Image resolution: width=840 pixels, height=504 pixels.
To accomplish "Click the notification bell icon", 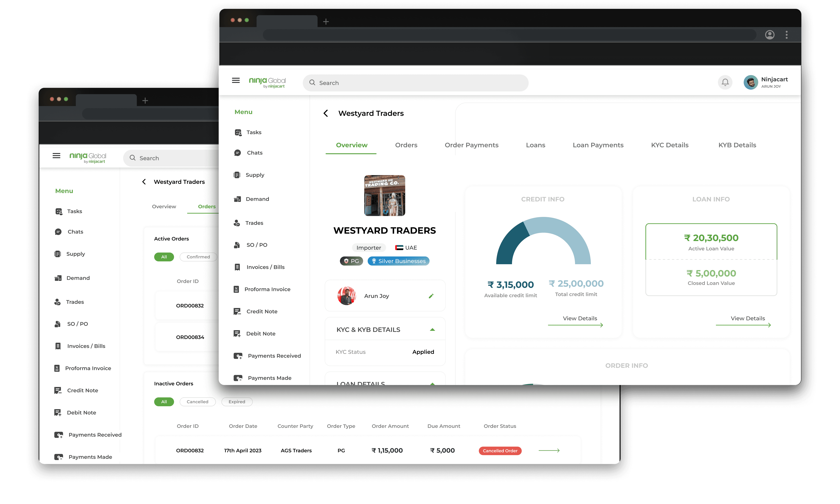I will click(x=725, y=82).
